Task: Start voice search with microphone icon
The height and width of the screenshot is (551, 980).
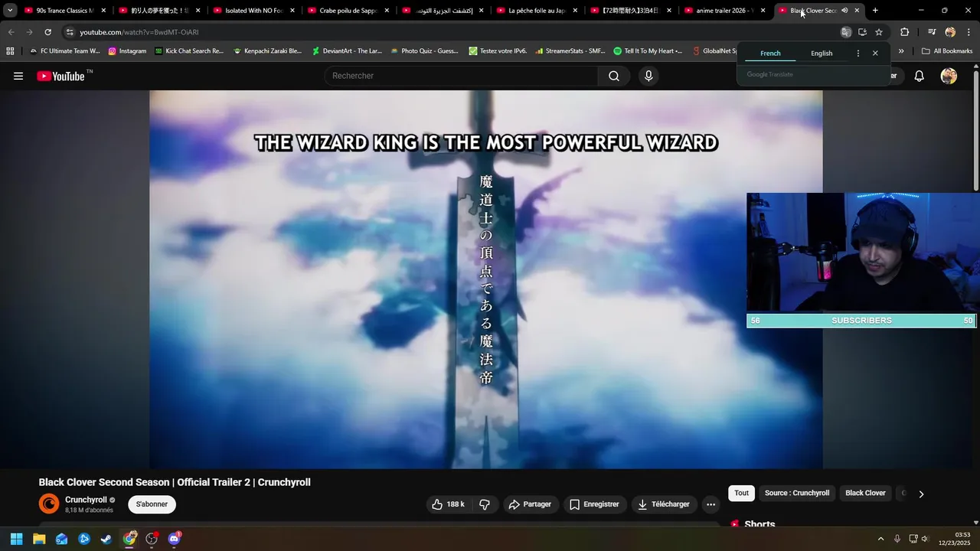Action: pos(648,76)
